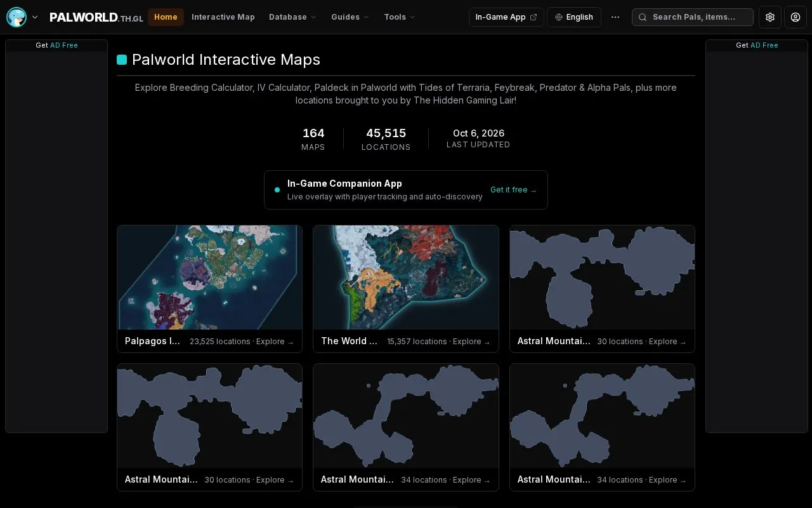Image resolution: width=812 pixels, height=508 pixels.
Task: Expand the Guides dropdown menu
Action: point(350,17)
